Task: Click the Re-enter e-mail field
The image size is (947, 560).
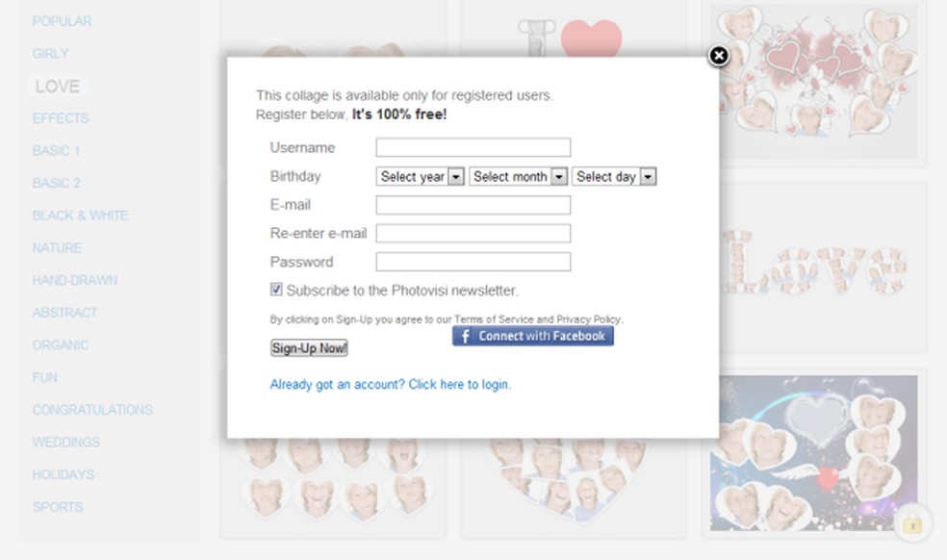Action: [473, 233]
